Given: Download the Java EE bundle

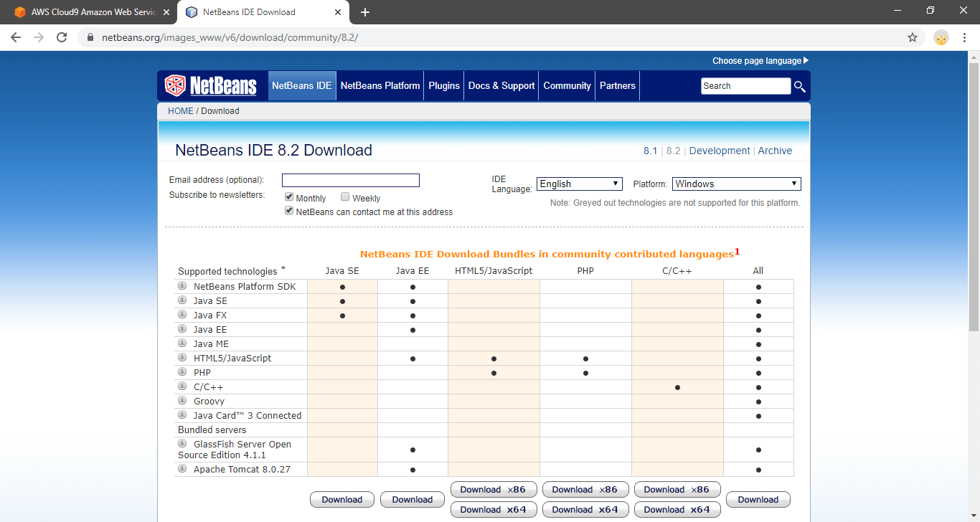Looking at the screenshot, I should pos(413,500).
